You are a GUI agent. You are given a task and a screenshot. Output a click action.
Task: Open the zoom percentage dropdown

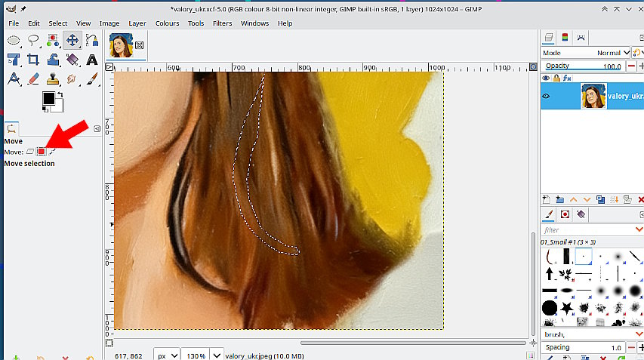point(217,355)
